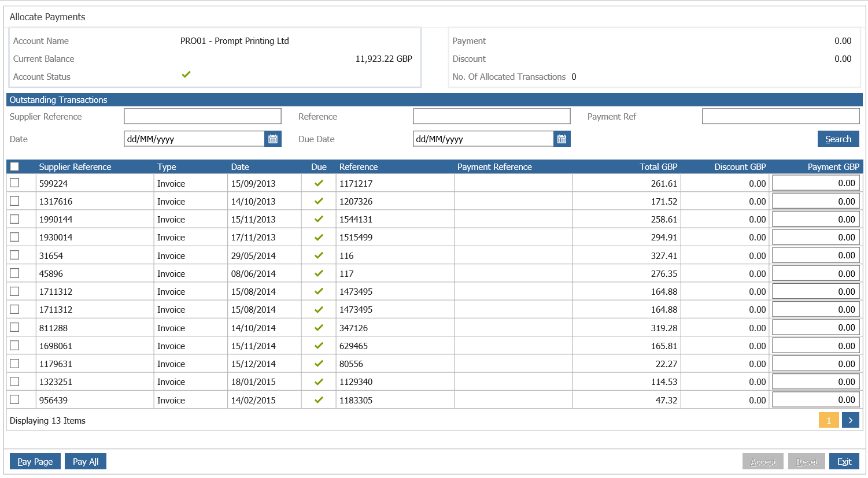
Task: Sort by the Supplier Reference column header
Action: point(75,166)
